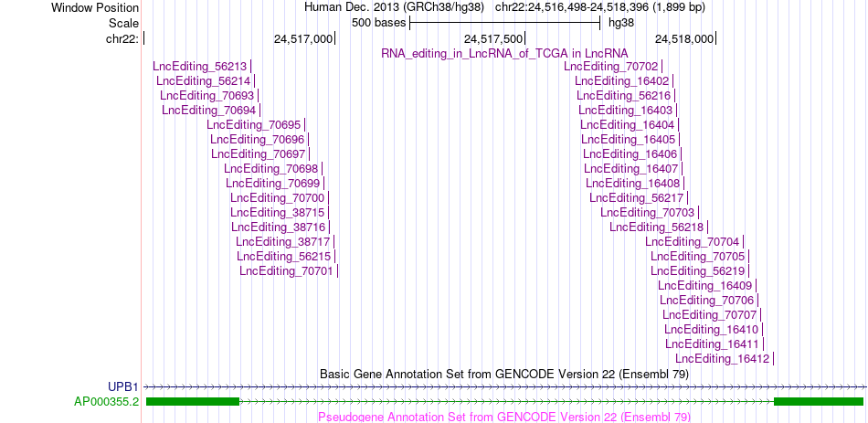Select the LncEditing_70702 item
Image resolution: width=868 pixels, height=423 pixels.
coord(611,67)
